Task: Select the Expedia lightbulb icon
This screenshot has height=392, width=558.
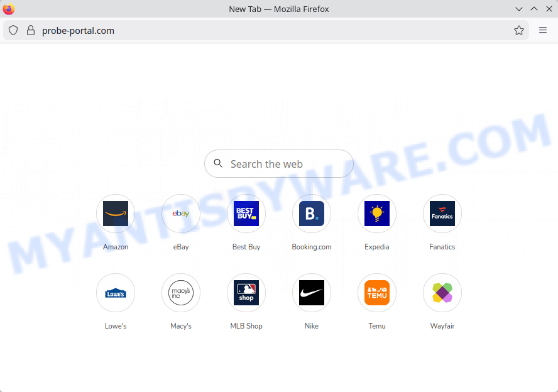Action: pyautogui.click(x=377, y=214)
